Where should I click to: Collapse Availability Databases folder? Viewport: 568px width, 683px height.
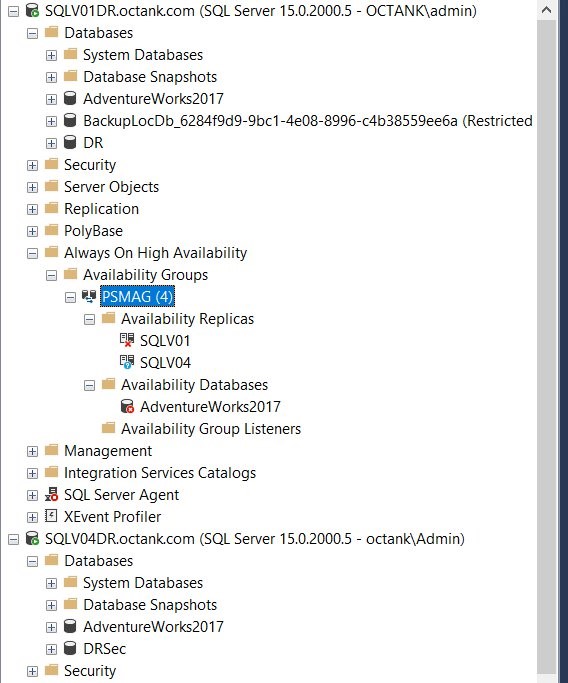[x=89, y=385]
